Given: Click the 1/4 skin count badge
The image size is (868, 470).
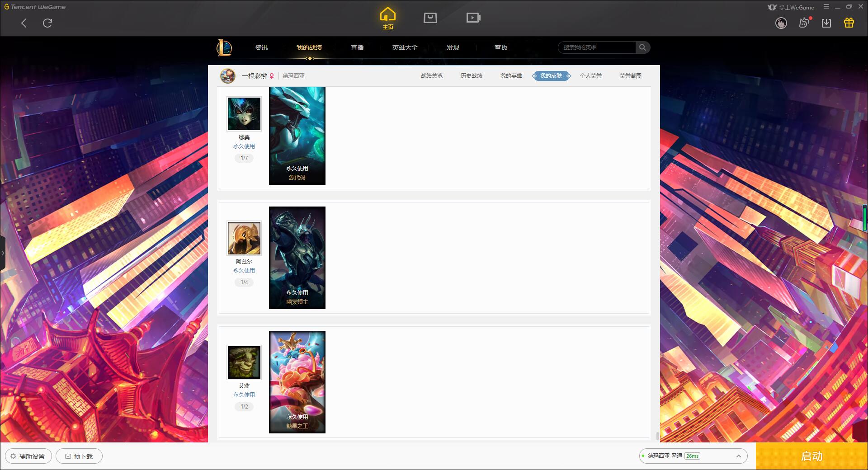Looking at the screenshot, I should tap(244, 282).
